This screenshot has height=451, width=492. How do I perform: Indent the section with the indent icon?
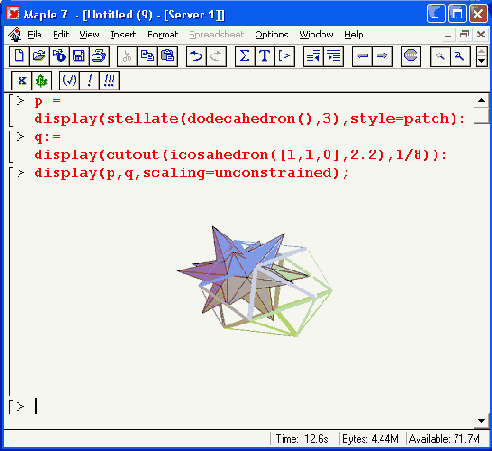click(x=333, y=56)
